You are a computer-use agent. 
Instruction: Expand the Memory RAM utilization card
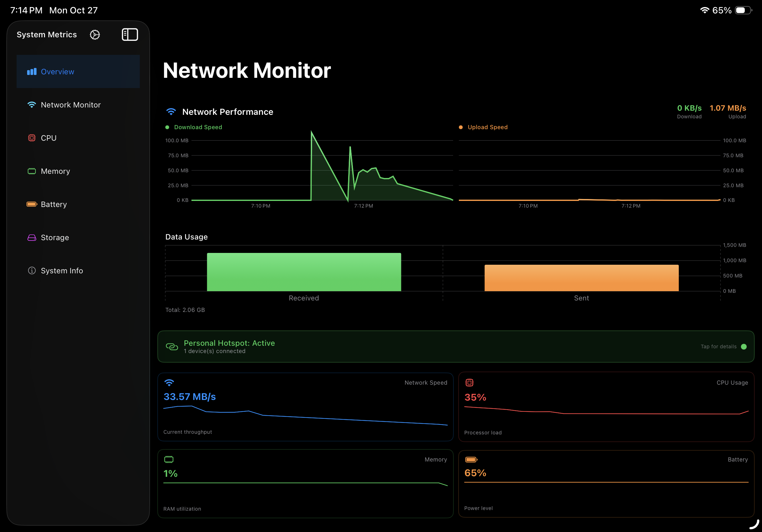[305, 484]
